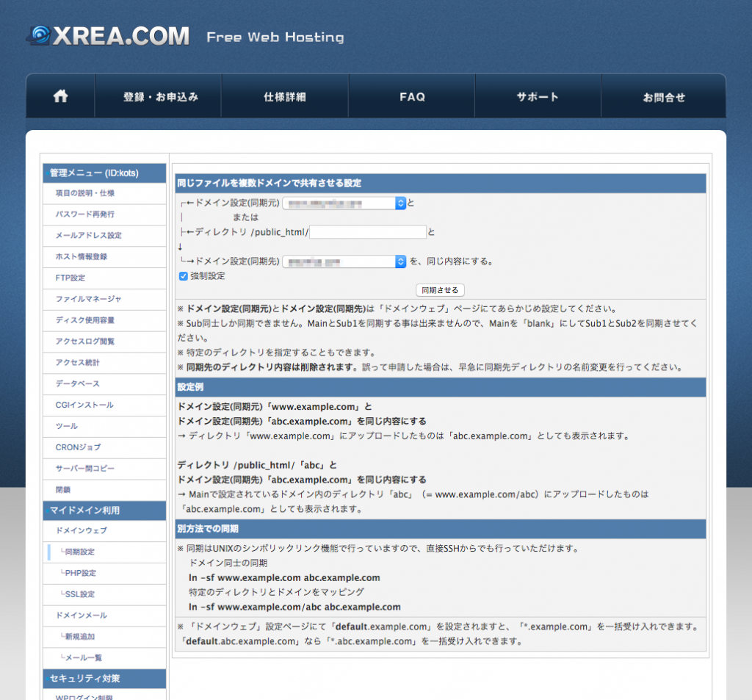752x700 pixels.
Task: Click the /public_html/ directory text field
Action: click(x=367, y=232)
